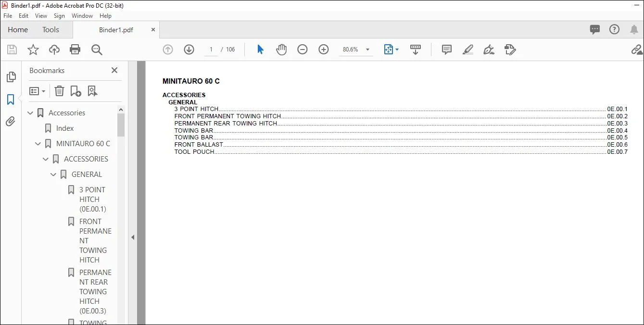The height and width of the screenshot is (325, 644).
Task: Click the Fit page view icon
Action: coord(389,50)
